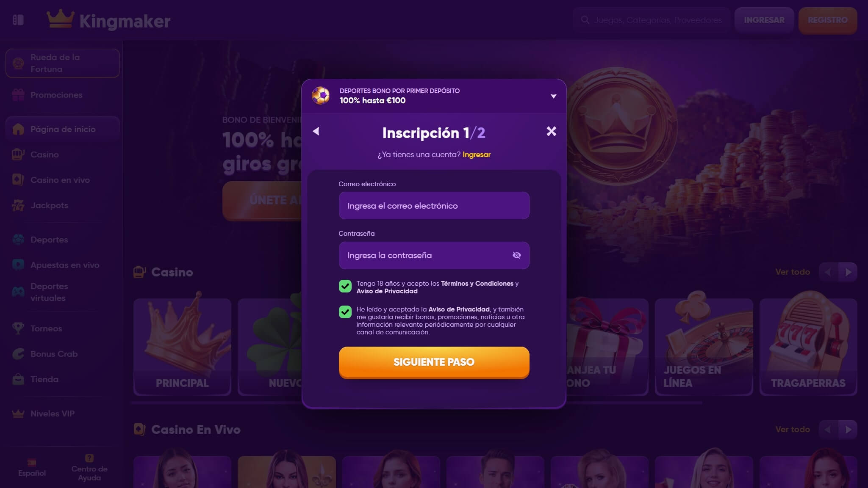Viewport: 868px width, 488px height.
Task: Uncheck the 18 años terms checkbox
Action: (345, 287)
